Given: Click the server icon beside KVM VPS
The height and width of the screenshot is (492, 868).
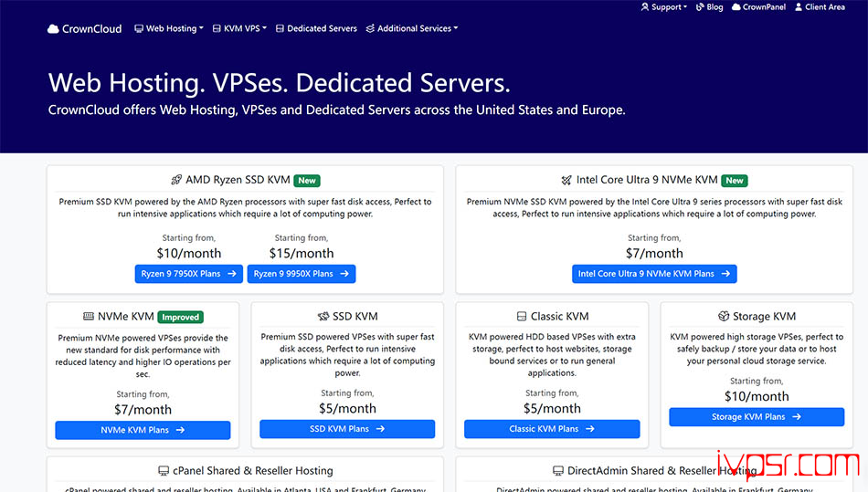Looking at the screenshot, I should [217, 28].
